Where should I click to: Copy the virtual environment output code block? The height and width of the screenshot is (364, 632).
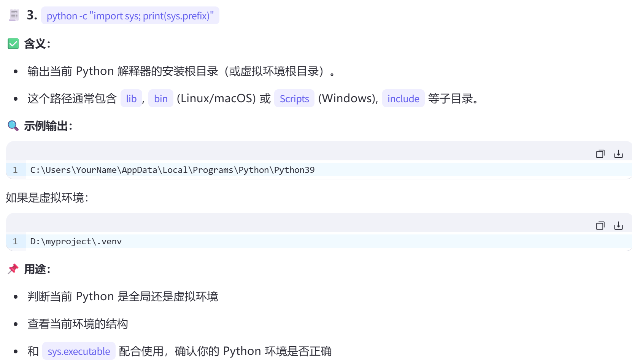click(600, 225)
